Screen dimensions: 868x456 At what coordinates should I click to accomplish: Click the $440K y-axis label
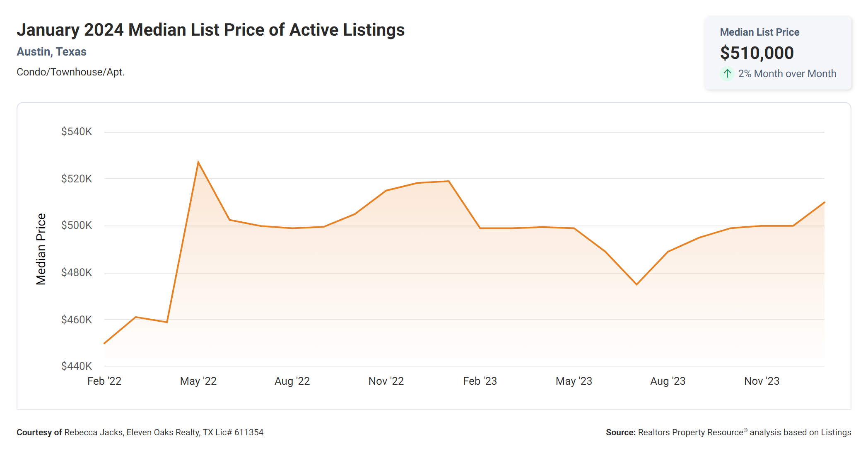pyautogui.click(x=77, y=366)
